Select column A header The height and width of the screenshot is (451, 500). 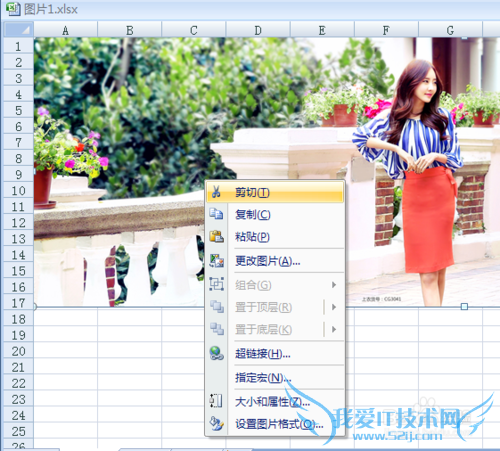pyautogui.click(x=66, y=30)
